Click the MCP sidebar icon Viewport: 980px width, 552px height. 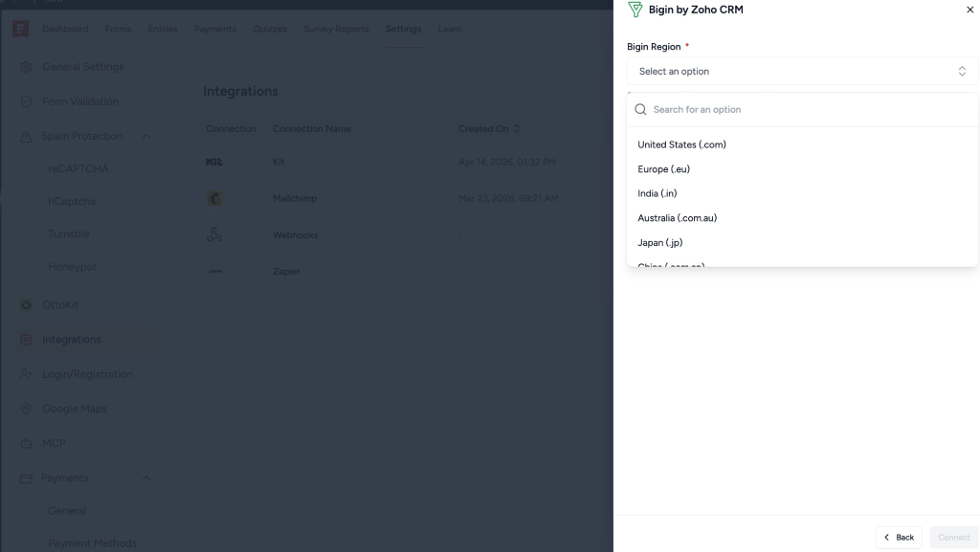(x=26, y=443)
